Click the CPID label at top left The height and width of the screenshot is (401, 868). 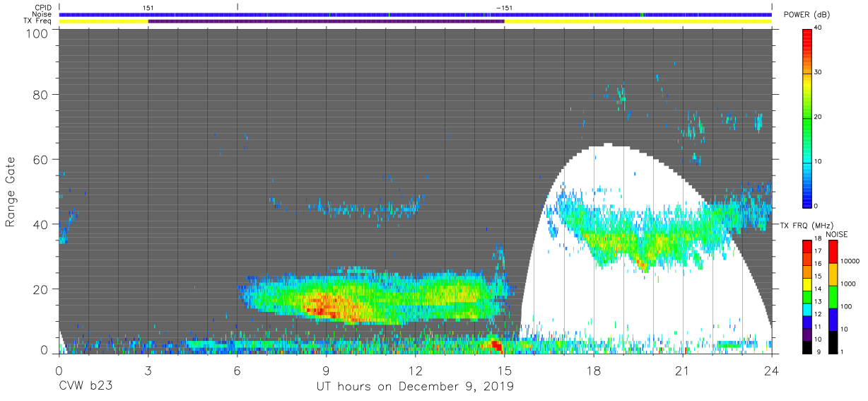43,8
